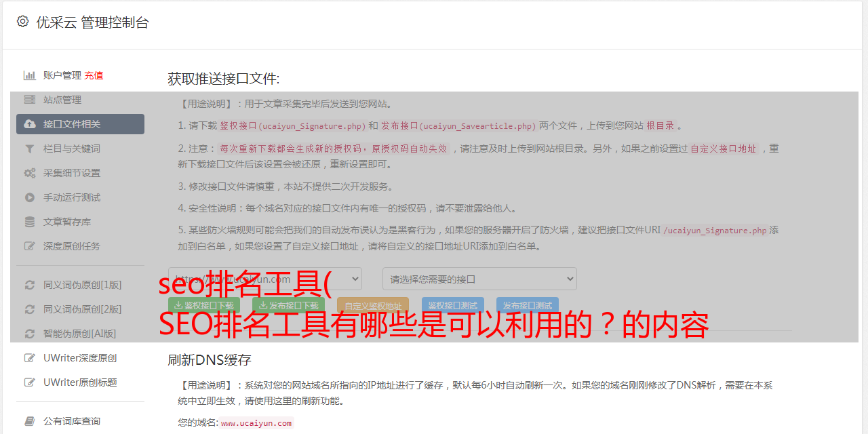868x434 pixels.
Task: Open 文章暂存库 in the sidebar
Action: 80,222
